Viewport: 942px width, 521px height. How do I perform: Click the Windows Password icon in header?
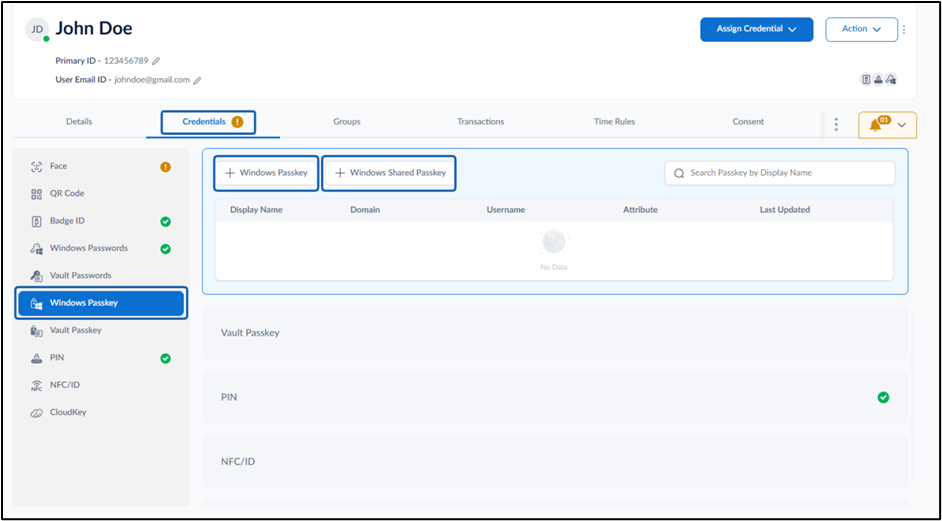[891, 79]
